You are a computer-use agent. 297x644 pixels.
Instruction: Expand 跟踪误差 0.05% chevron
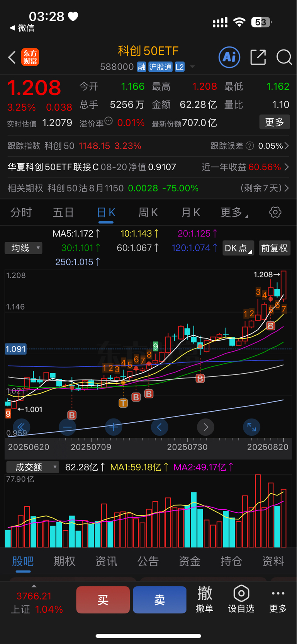[x=287, y=146]
